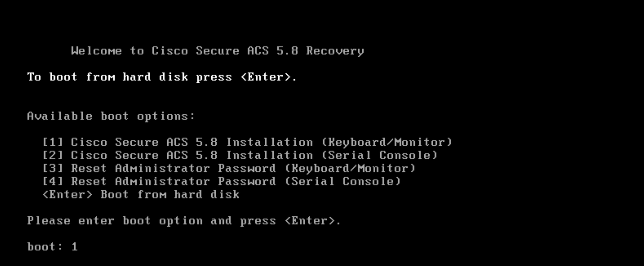Viewport: 644px width, 266px height.
Task: Click '(Keyboard/Monitor)' text on the password reset option
Action: (x=350, y=168)
